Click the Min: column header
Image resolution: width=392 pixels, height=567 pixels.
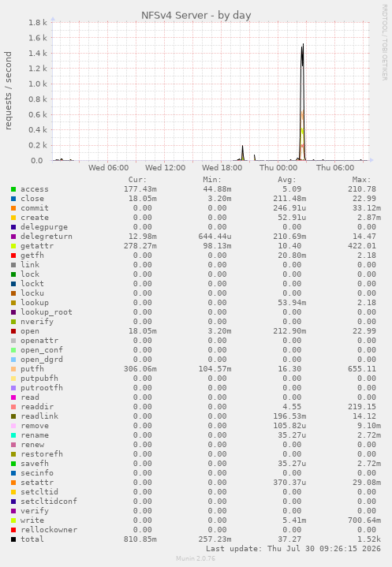(x=212, y=180)
